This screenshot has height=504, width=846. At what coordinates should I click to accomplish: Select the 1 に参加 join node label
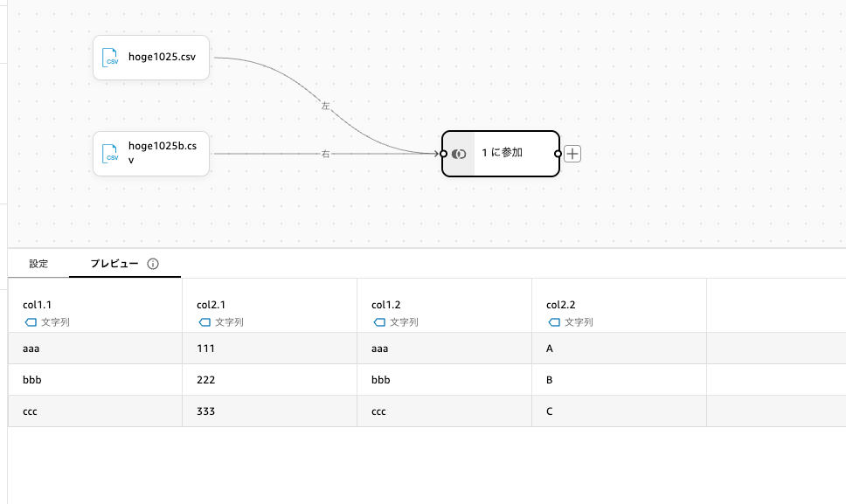(502, 153)
